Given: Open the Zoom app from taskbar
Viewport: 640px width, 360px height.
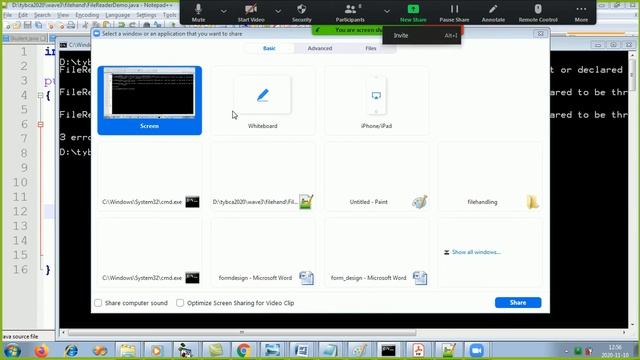Looking at the screenshot, I should [476, 350].
